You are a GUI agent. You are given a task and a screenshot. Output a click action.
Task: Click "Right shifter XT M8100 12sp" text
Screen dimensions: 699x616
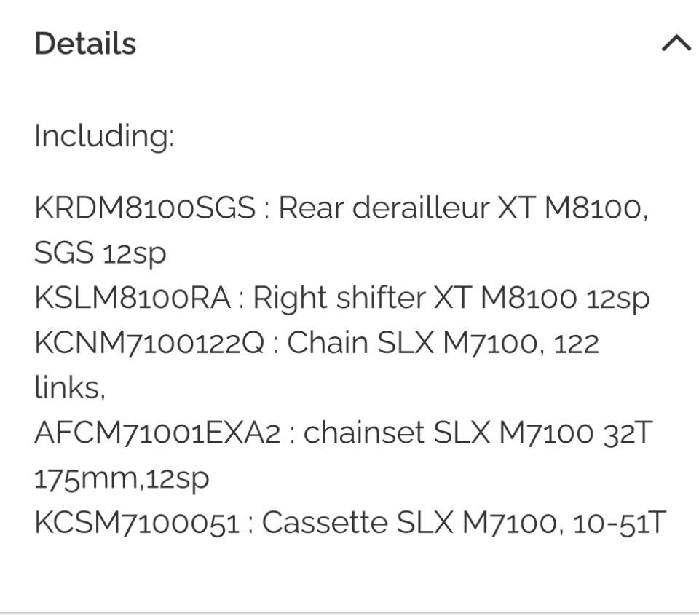(x=451, y=299)
